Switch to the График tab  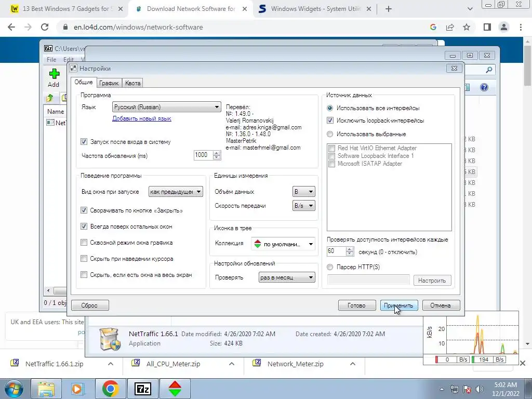(109, 83)
